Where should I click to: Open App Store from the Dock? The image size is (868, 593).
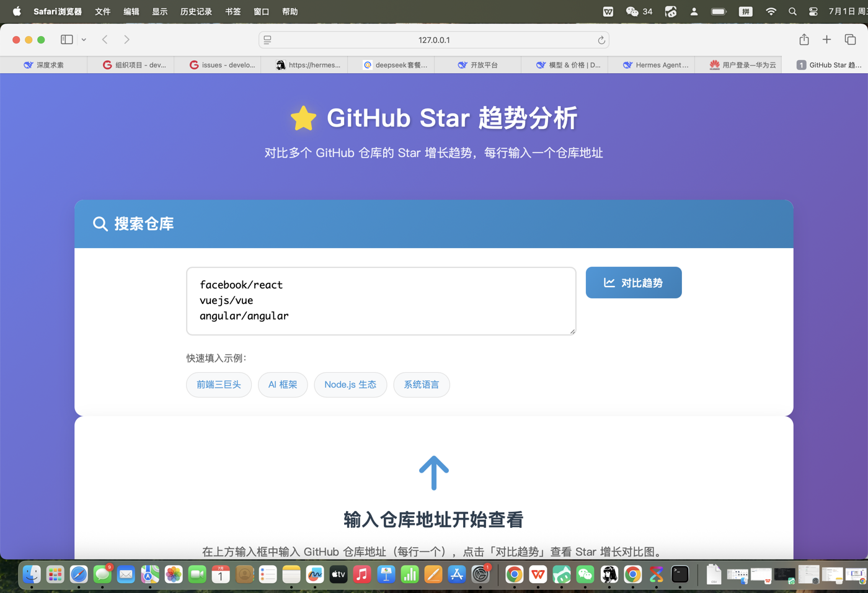coord(457,575)
